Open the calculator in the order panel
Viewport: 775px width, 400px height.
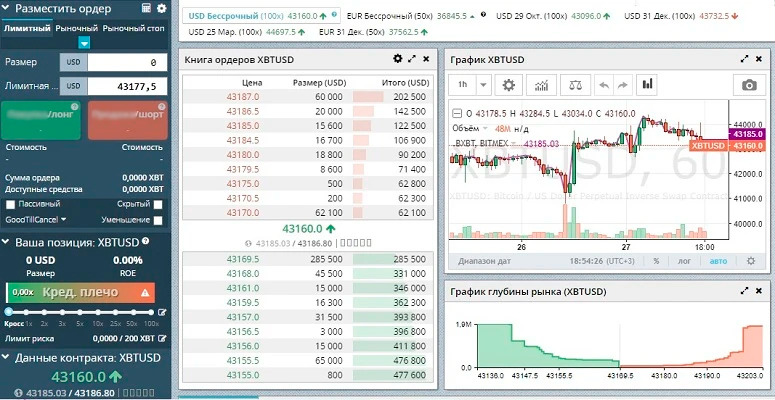coord(147,8)
